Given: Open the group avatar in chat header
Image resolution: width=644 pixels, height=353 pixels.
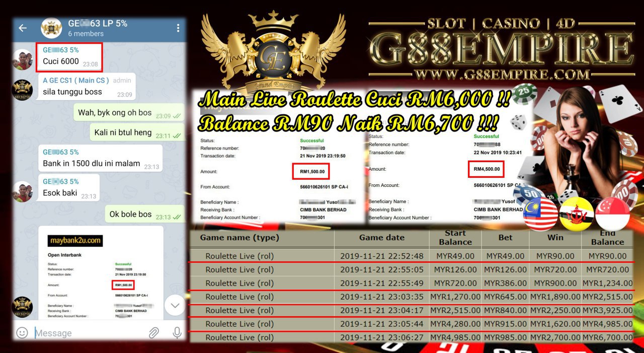Looking at the screenshot, I should pos(51,28).
